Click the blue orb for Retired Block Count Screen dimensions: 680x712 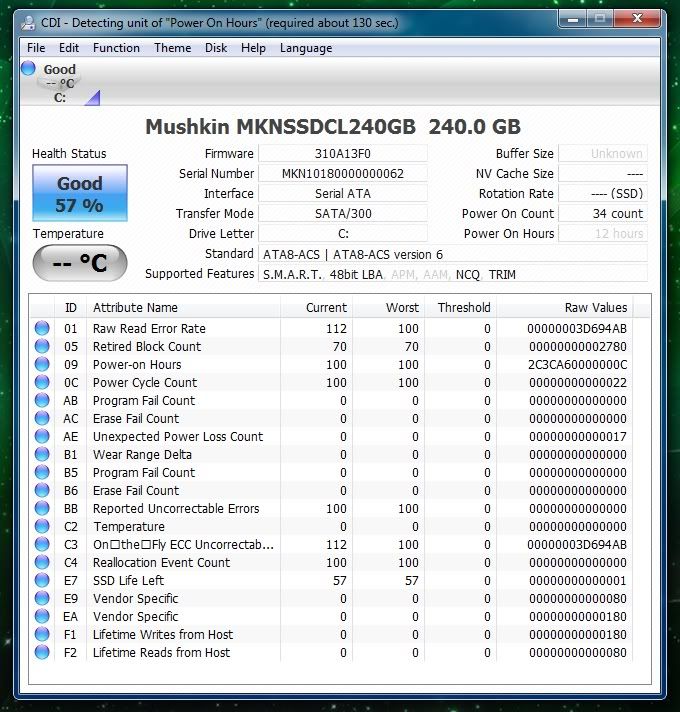[x=42, y=346]
